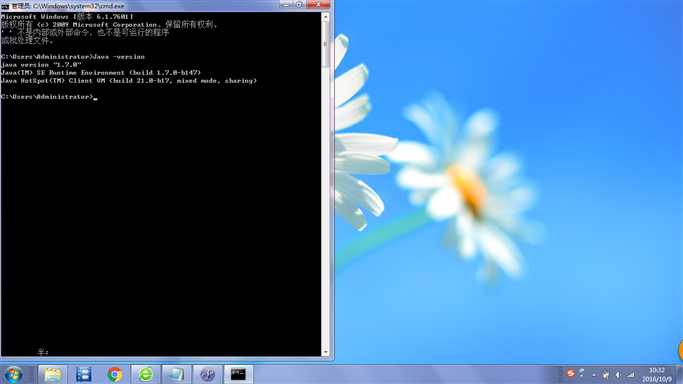Open cmd window system menu icon

(5, 6)
